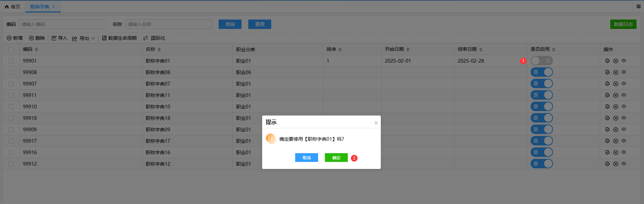Click the 编码 search input field
Screen dimensions: 644x204
coord(62,24)
